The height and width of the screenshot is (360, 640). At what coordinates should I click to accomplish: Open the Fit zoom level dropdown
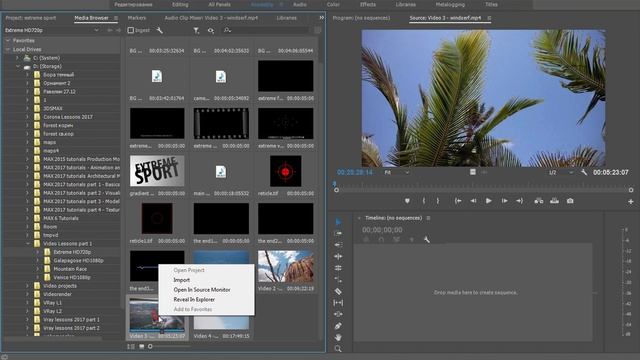[x=396, y=173]
